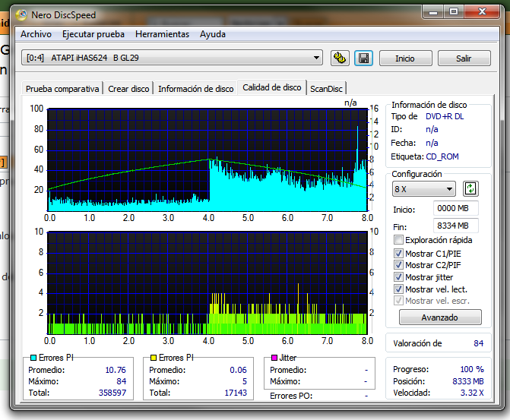Click the green refresh speed icon
Image resolution: width=510 pixels, height=420 pixels.
(471, 189)
